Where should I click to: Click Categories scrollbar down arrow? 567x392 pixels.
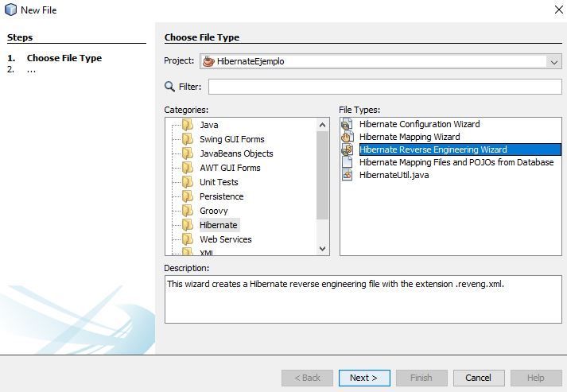322,248
